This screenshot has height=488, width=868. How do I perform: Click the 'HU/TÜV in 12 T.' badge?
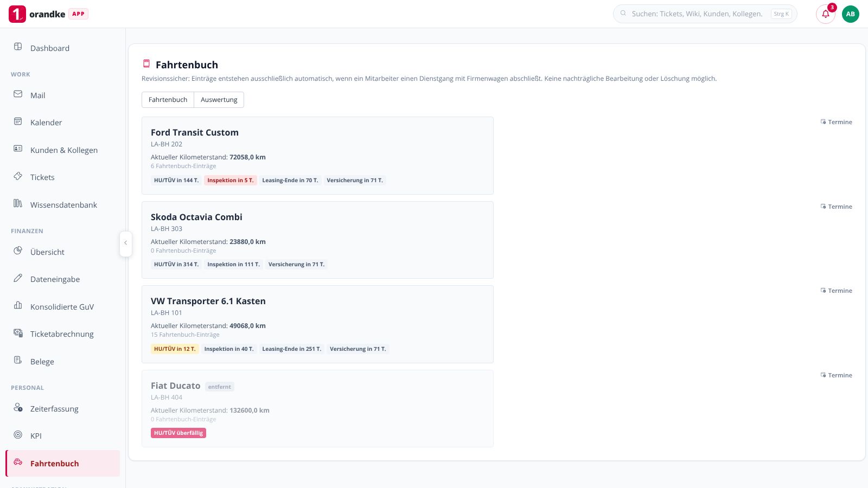pyautogui.click(x=175, y=349)
